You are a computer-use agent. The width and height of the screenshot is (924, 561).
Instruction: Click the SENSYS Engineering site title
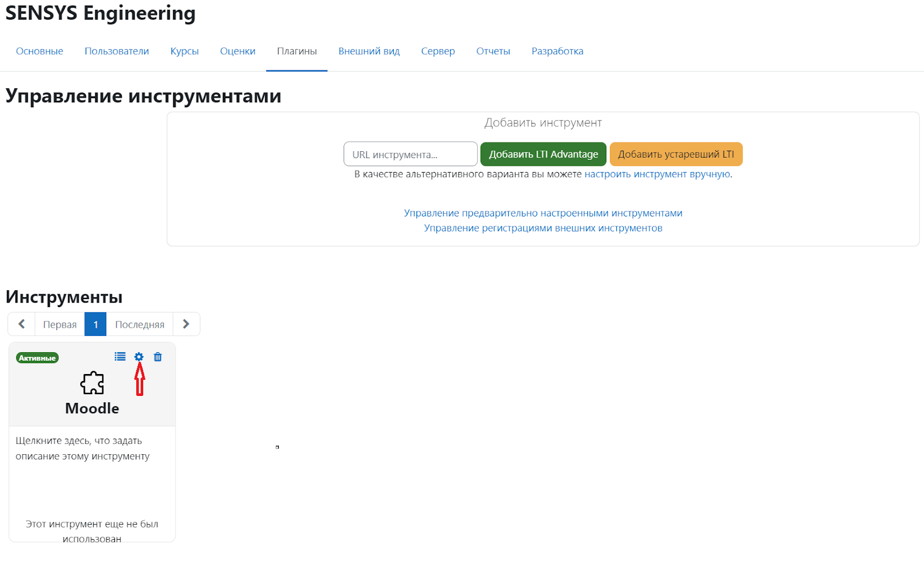click(x=100, y=13)
